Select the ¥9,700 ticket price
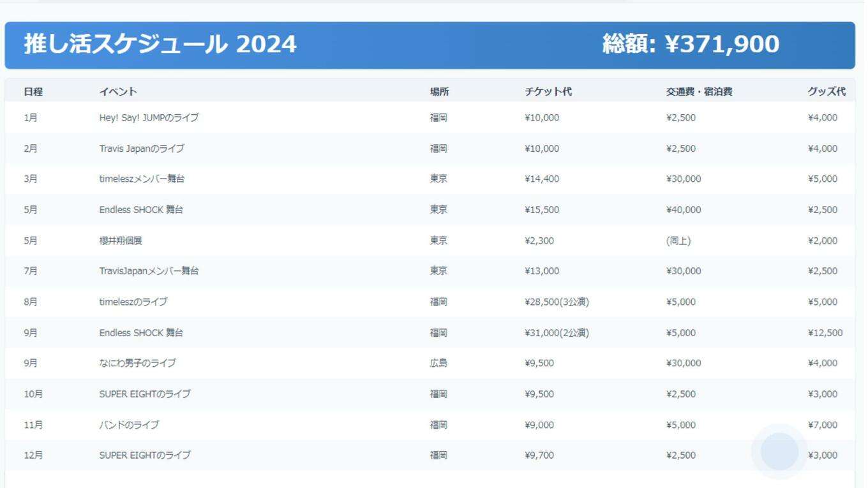The width and height of the screenshot is (868, 488). coord(539,455)
